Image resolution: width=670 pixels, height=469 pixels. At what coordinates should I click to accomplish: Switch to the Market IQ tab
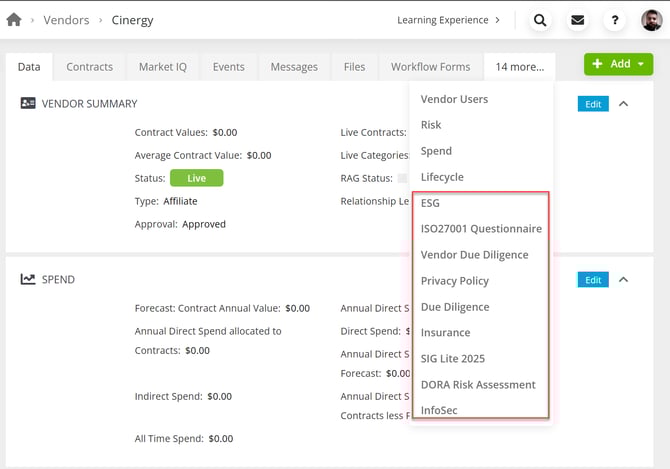coord(162,67)
